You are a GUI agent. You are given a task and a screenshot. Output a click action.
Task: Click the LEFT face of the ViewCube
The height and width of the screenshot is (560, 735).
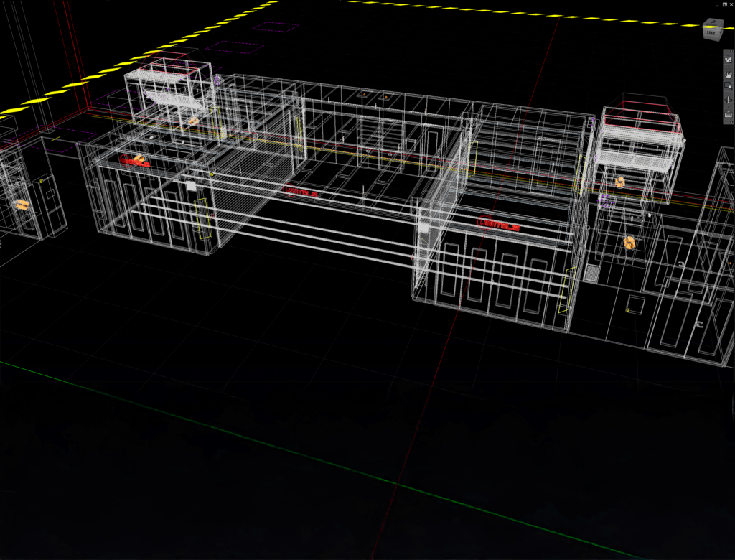[711, 33]
